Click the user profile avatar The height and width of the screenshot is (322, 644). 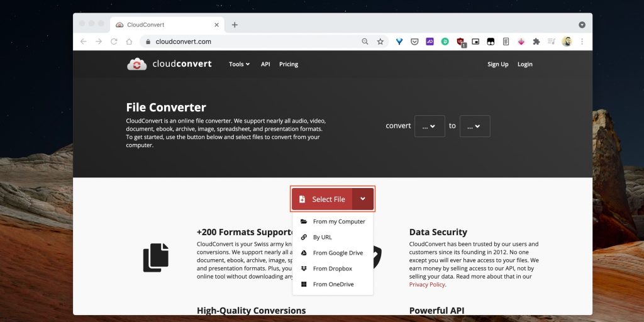tap(567, 42)
